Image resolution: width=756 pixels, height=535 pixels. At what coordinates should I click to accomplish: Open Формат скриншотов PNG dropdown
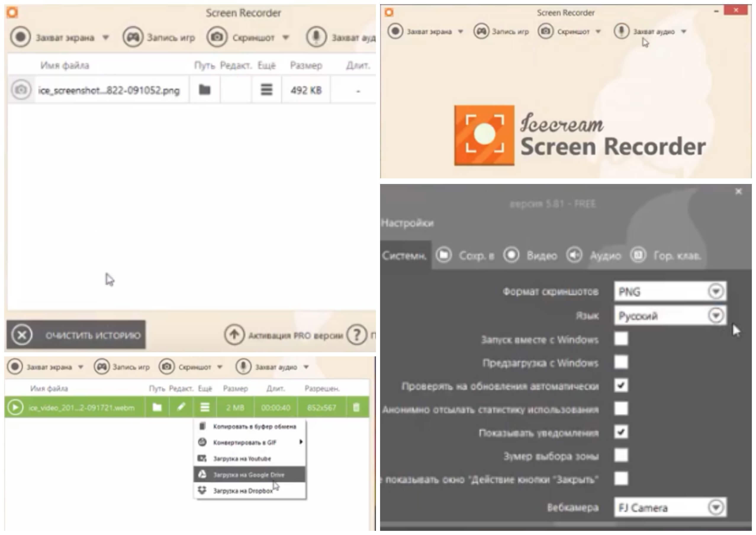click(x=670, y=291)
